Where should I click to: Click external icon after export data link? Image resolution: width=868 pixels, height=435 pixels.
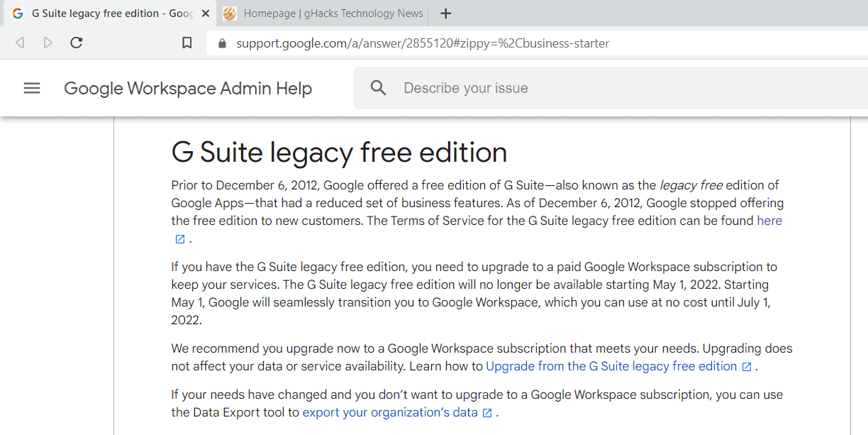point(487,413)
